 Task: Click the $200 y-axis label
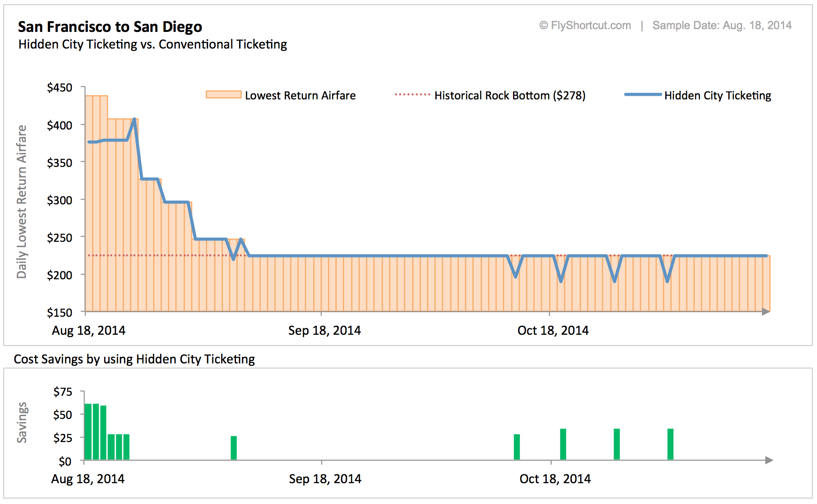pyautogui.click(x=60, y=275)
